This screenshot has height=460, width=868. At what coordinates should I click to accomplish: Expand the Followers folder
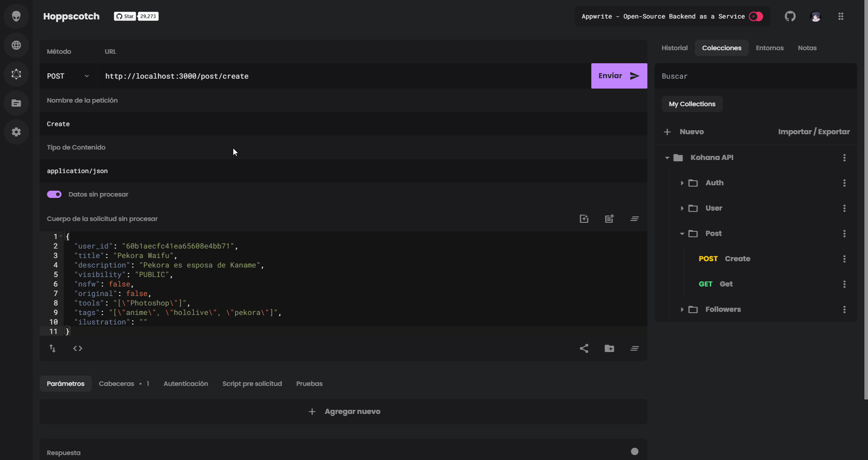pos(682,310)
